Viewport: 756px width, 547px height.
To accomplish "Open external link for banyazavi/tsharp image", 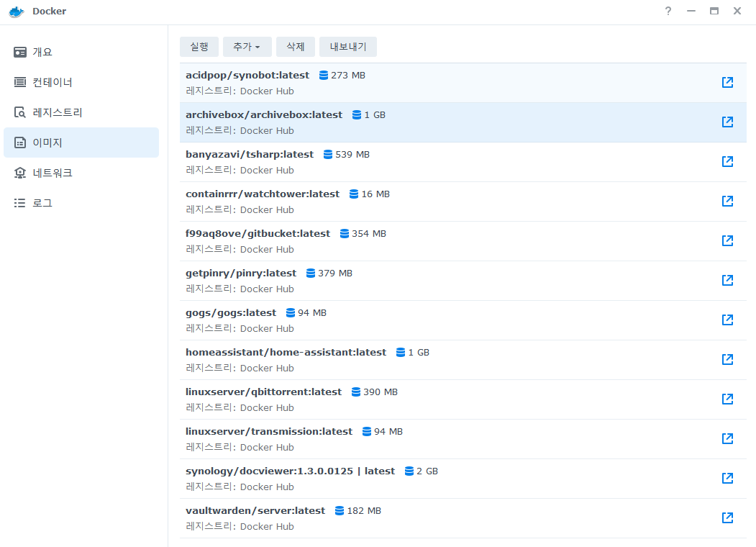I will 727,162.
